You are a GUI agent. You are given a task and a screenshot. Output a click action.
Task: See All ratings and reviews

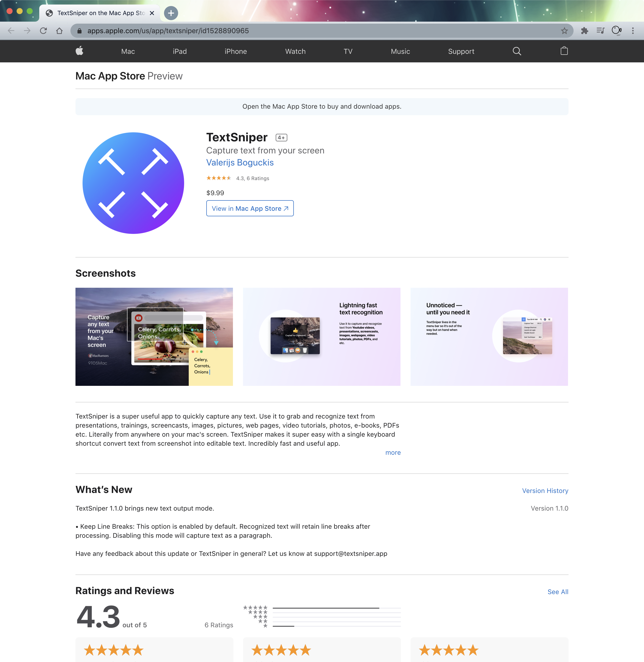(x=558, y=592)
